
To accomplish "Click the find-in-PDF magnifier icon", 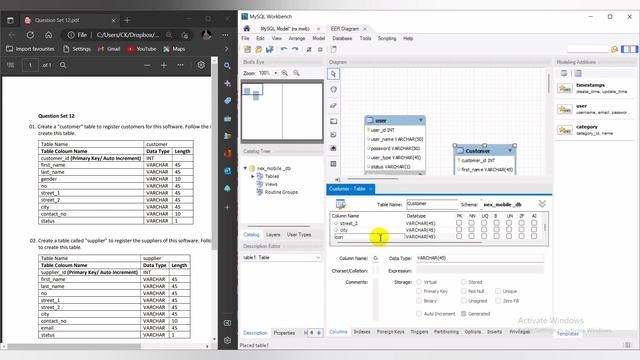I will point(63,65).
